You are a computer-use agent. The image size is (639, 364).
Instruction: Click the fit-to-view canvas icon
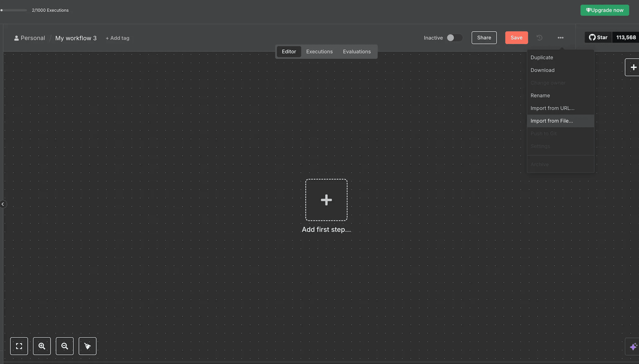tap(19, 346)
